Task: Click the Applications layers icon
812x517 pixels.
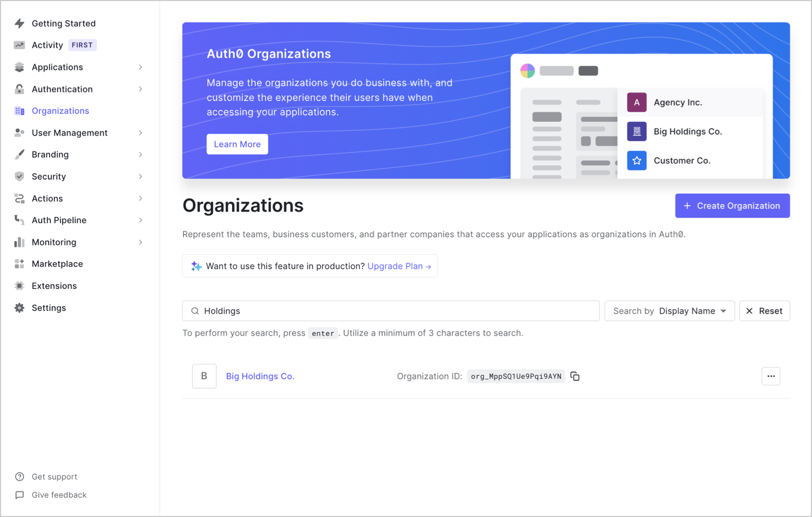Action: click(x=19, y=67)
